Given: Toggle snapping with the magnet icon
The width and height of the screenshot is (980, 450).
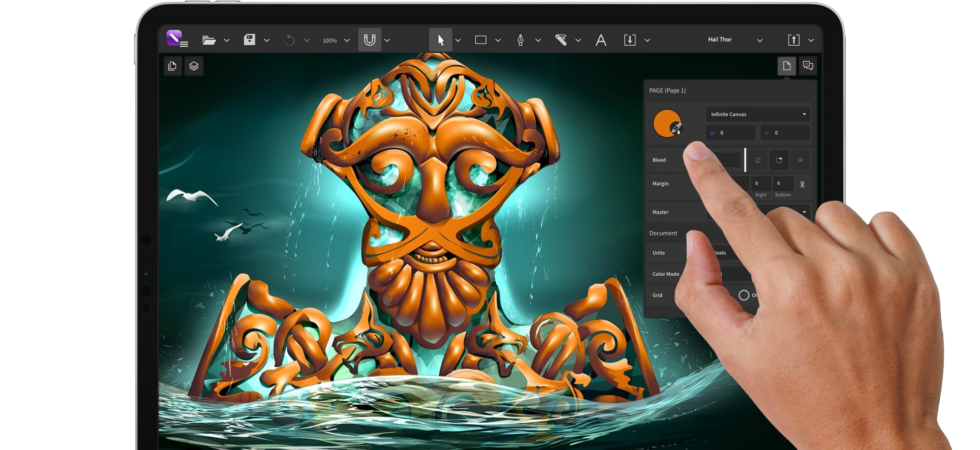Looking at the screenshot, I should [369, 40].
